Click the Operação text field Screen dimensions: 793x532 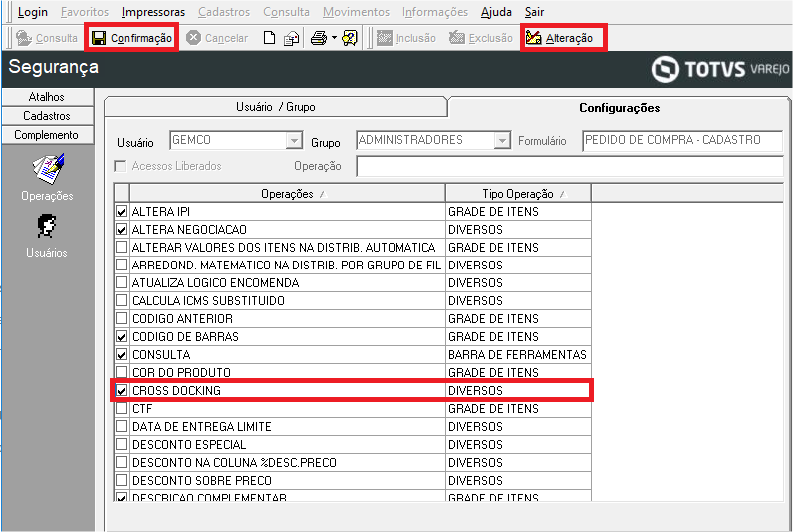click(x=569, y=167)
